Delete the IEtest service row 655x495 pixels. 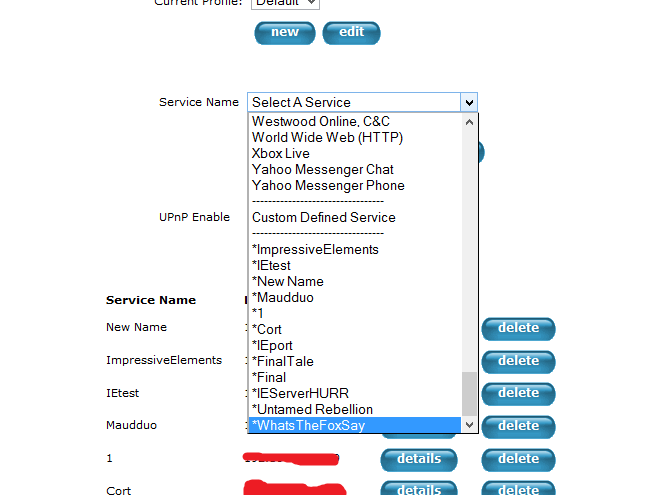(518, 394)
